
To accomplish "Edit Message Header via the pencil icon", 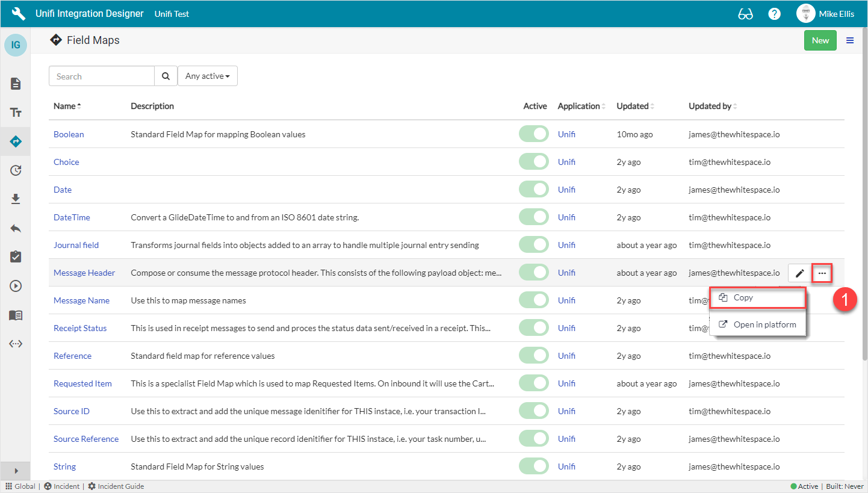I will point(799,272).
